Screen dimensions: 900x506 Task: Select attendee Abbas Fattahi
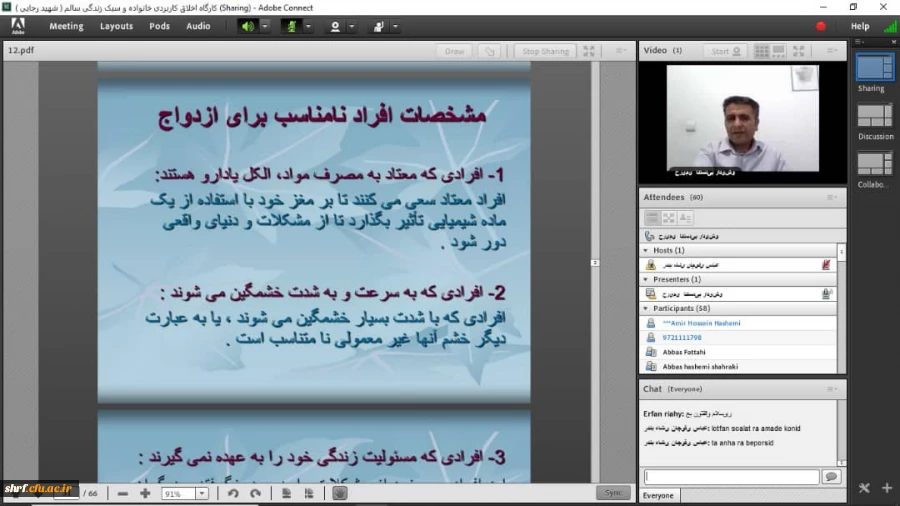pos(738,352)
